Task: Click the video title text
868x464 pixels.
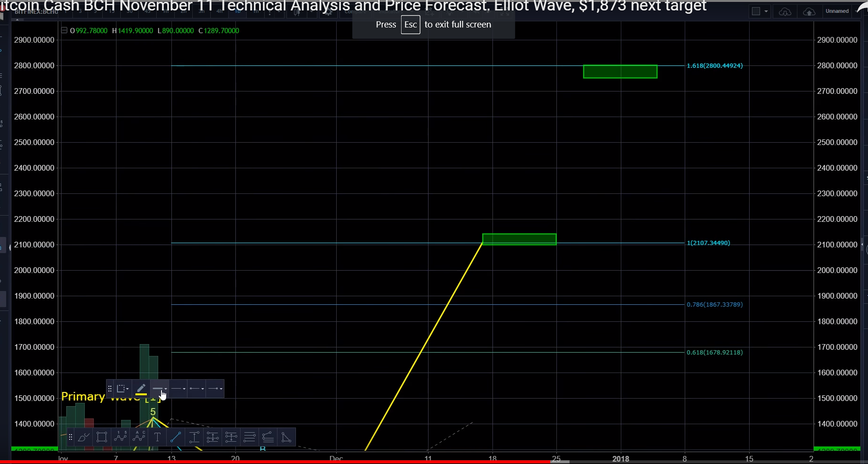Action: 353,6
